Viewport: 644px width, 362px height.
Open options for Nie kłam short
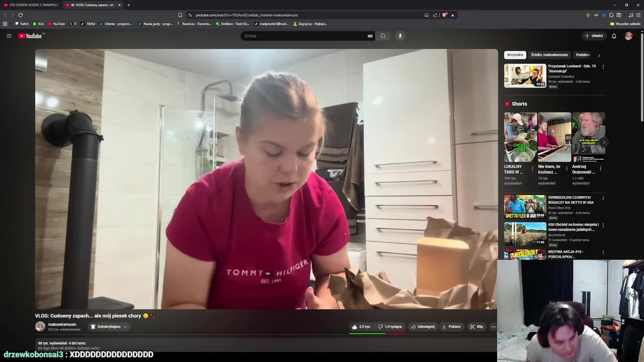[x=567, y=168]
